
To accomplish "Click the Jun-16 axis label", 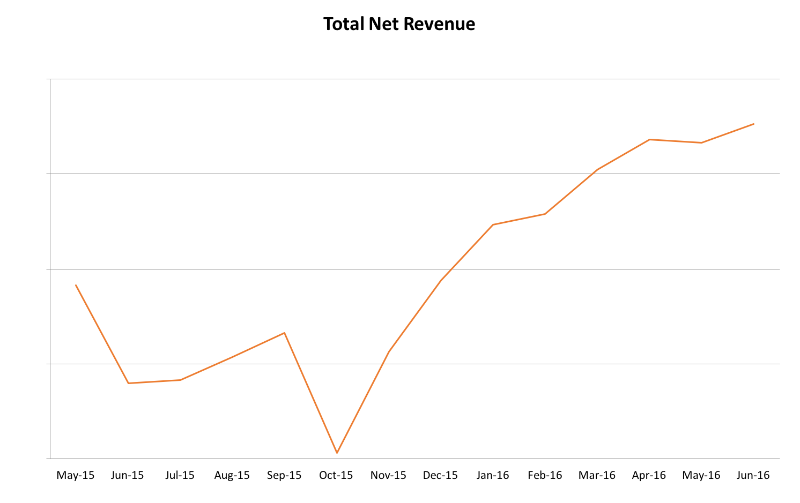I will tap(753, 475).
